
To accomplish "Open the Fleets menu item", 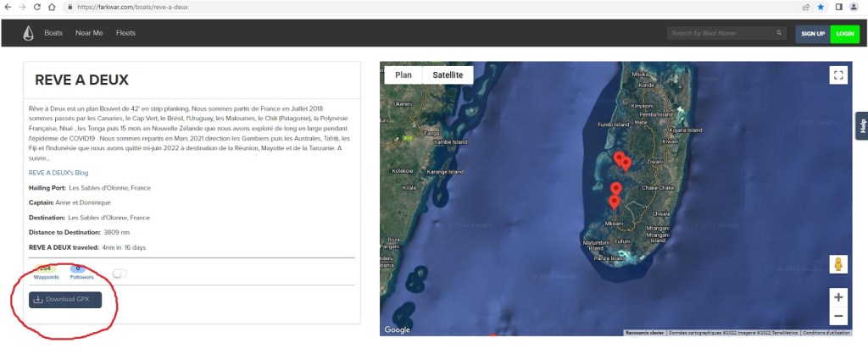I will pos(125,33).
